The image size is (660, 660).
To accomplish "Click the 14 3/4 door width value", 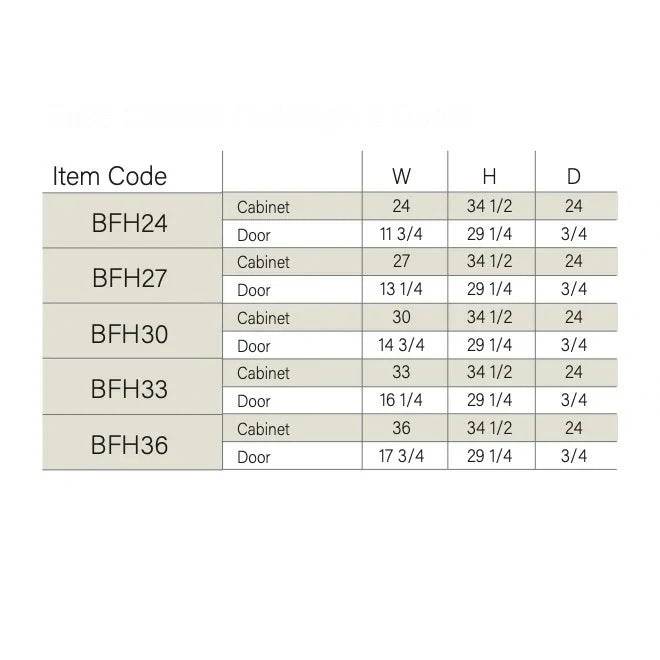I will [x=402, y=346].
